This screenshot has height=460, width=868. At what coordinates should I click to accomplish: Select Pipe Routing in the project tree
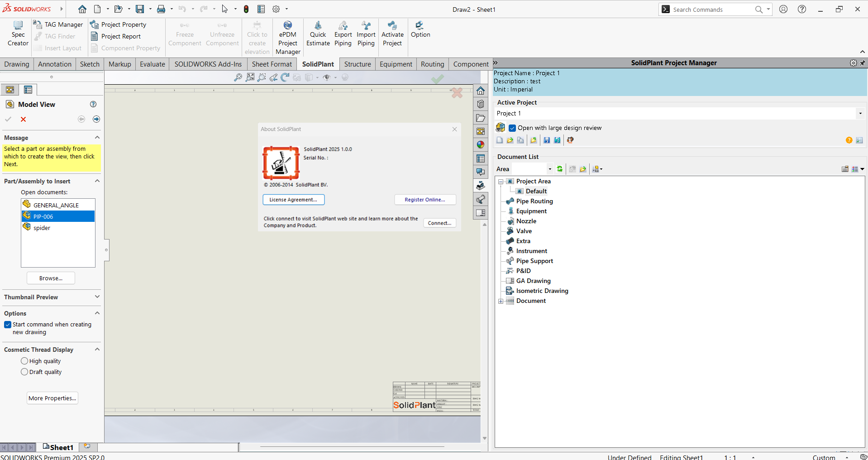(x=534, y=201)
